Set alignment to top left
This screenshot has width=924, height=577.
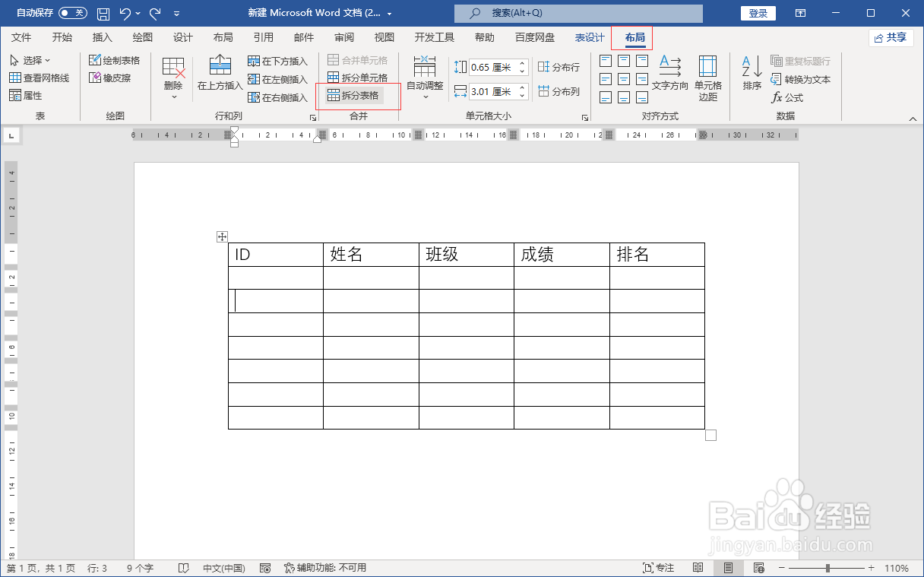[x=606, y=61]
